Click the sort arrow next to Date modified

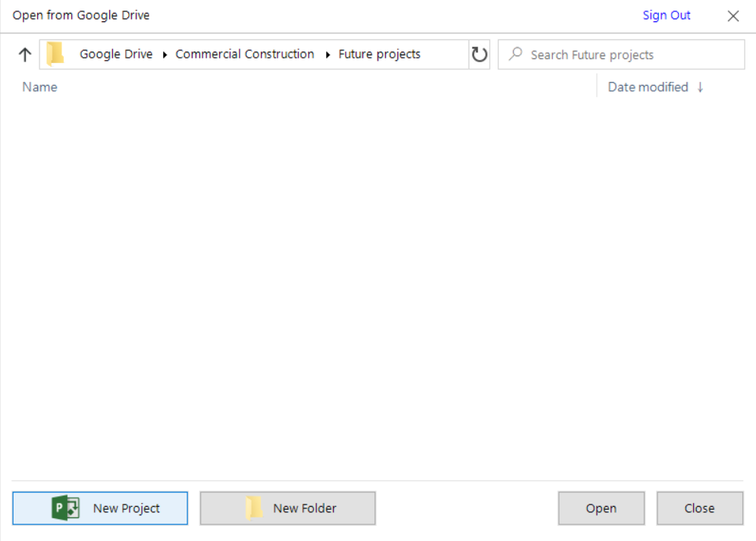[700, 86]
